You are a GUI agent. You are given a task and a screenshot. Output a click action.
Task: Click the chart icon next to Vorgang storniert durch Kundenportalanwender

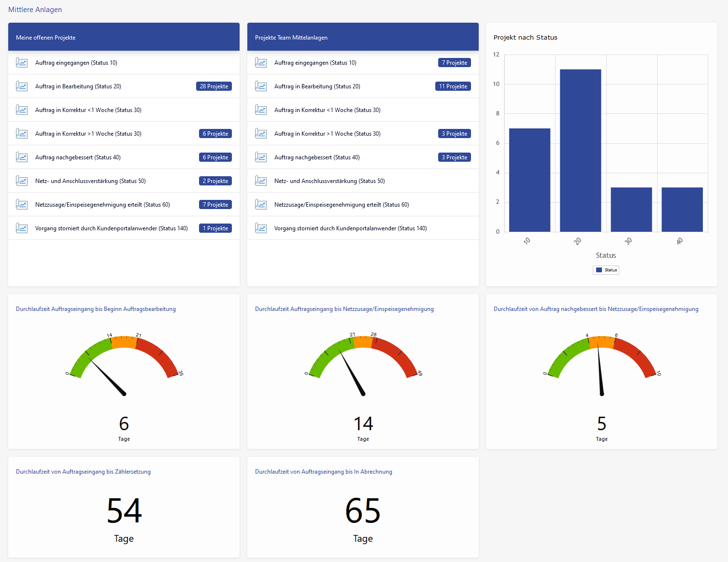coord(22,228)
